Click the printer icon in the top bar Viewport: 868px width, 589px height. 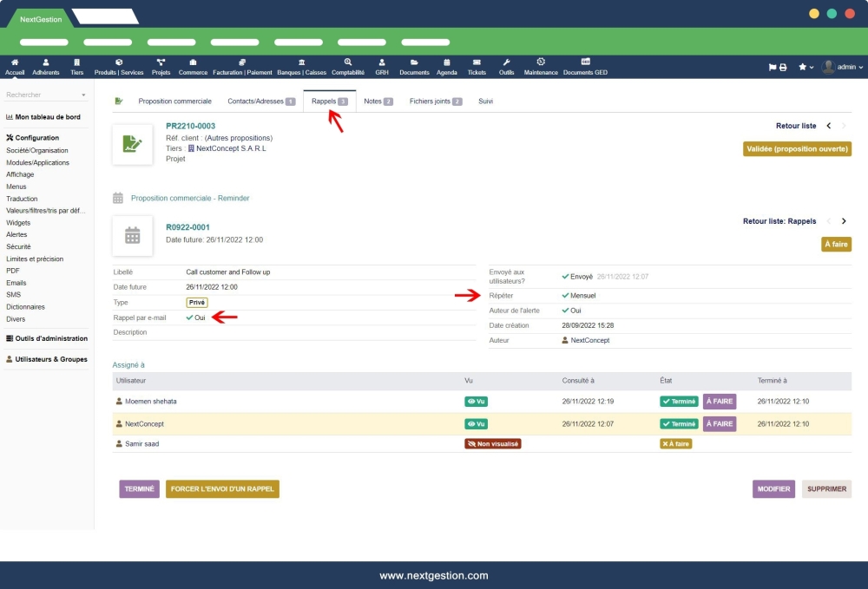click(x=782, y=65)
